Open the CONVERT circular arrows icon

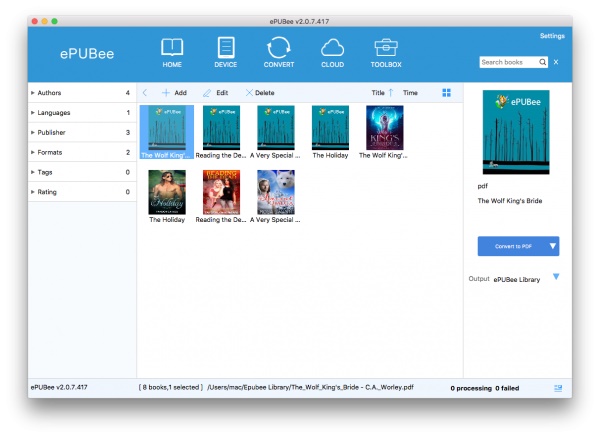(279, 47)
